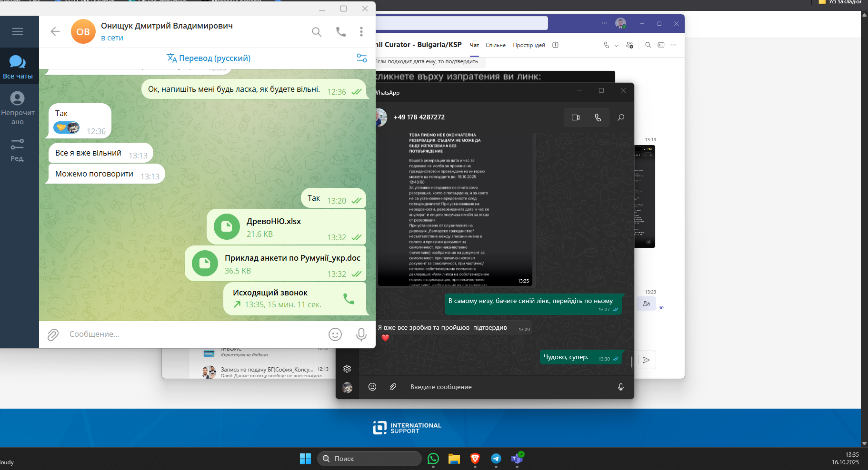Attach a file in Telegram
Screen dimensions: 868x470
tap(53, 335)
